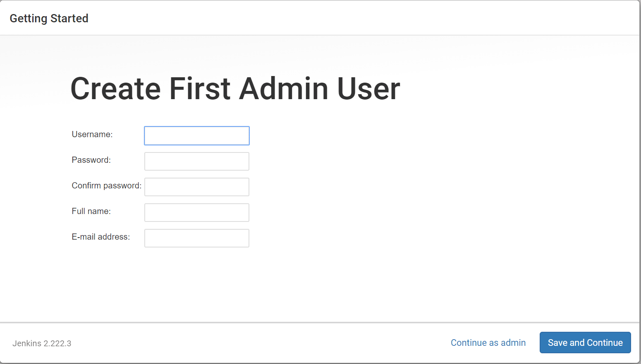Click the "Password:" label above Confirm password

[91, 160]
